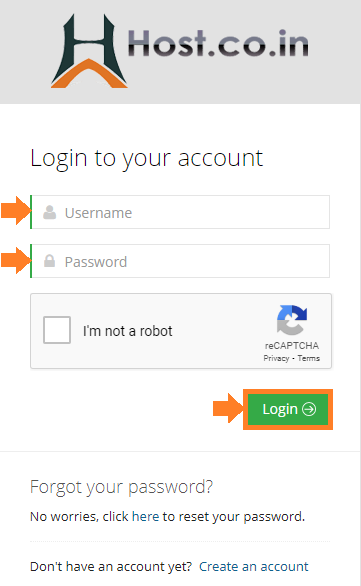
Task: Focus the Password input field
Action: point(180,261)
